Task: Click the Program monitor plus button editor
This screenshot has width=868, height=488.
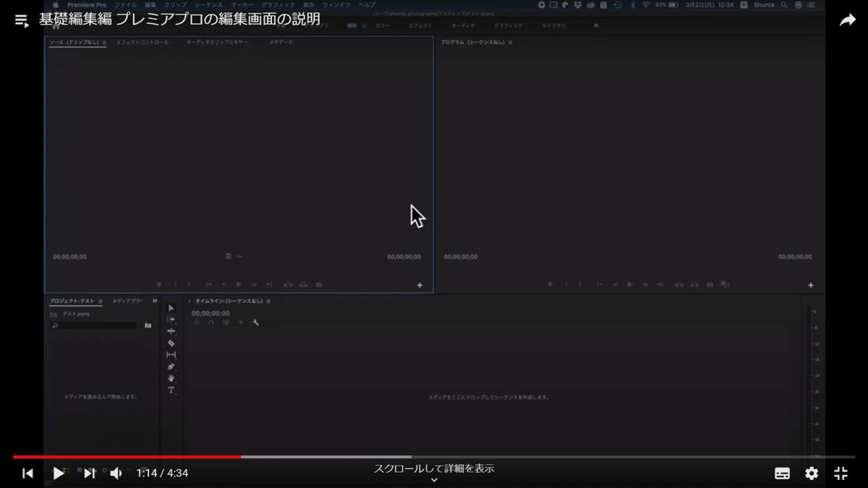Action: 810,285
